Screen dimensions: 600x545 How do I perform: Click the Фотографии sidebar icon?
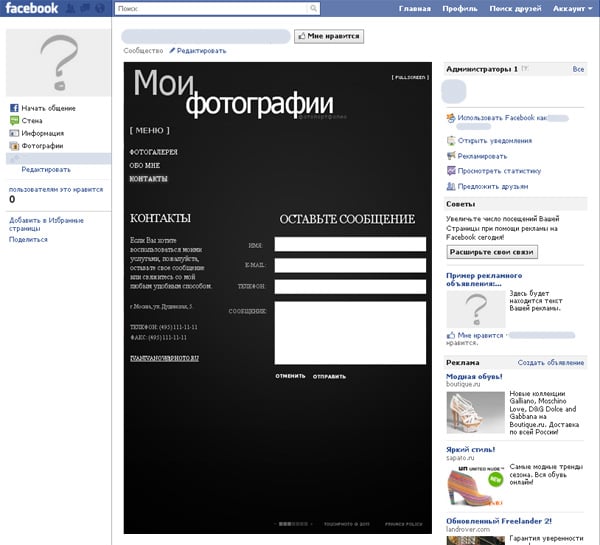point(15,145)
